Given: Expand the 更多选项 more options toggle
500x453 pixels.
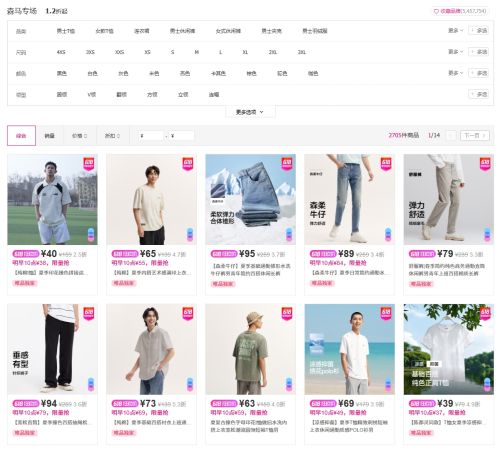Looking at the screenshot, I should pos(250,112).
